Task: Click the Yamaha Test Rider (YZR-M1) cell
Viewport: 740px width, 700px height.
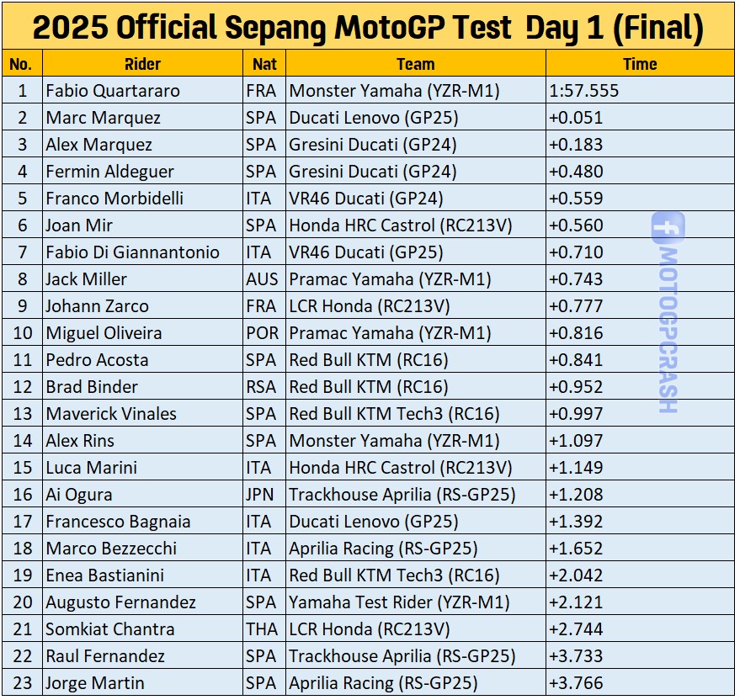Action: pyautogui.click(x=416, y=602)
